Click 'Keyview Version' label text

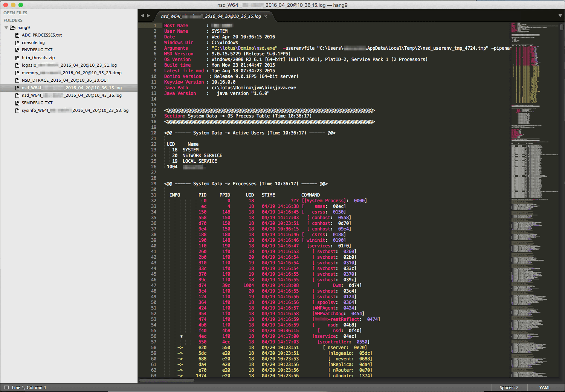pos(184,82)
